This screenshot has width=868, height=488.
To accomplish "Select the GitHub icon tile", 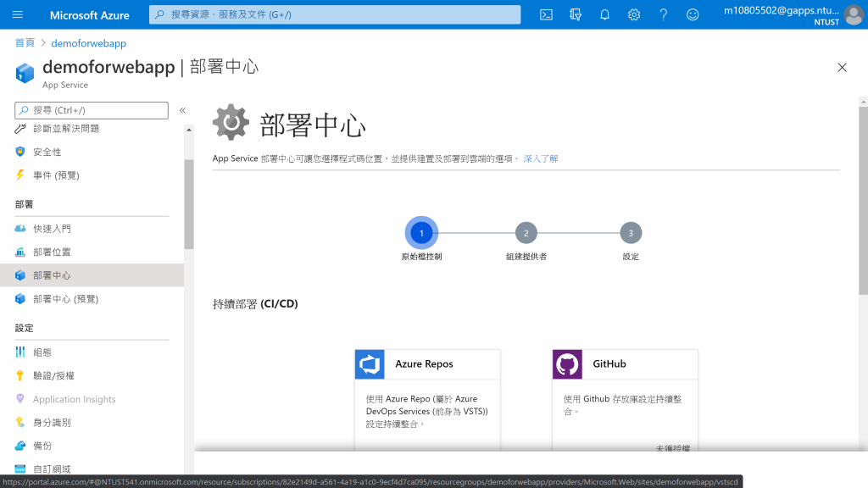I will [x=567, y=364].
